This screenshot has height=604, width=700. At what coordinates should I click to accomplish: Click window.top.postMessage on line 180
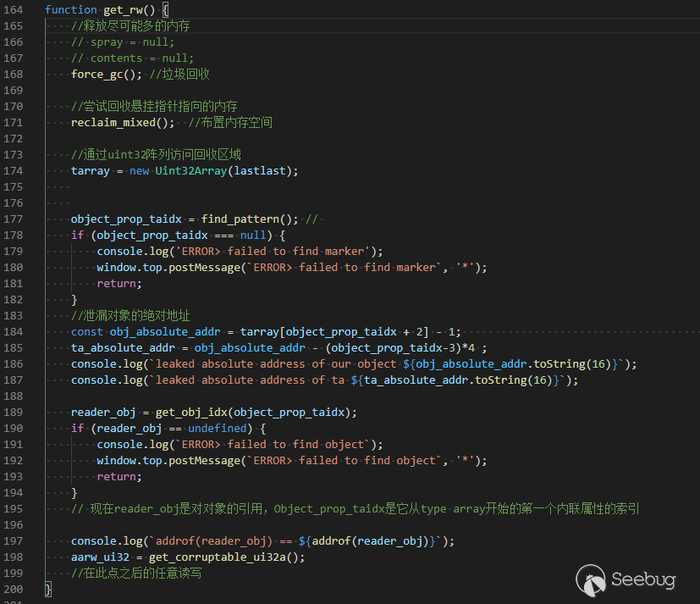click(x=168, y=267)
